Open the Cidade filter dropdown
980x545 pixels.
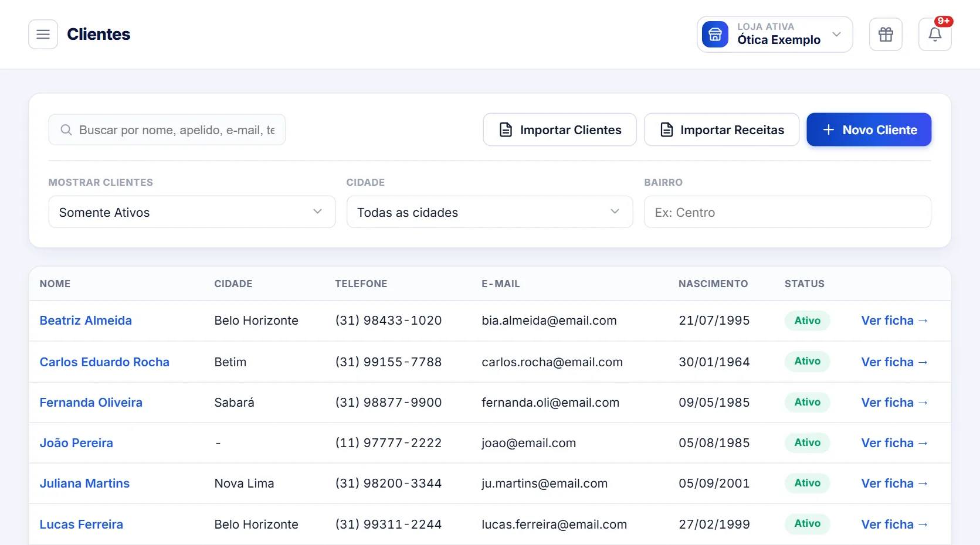(x=490, y=212)
